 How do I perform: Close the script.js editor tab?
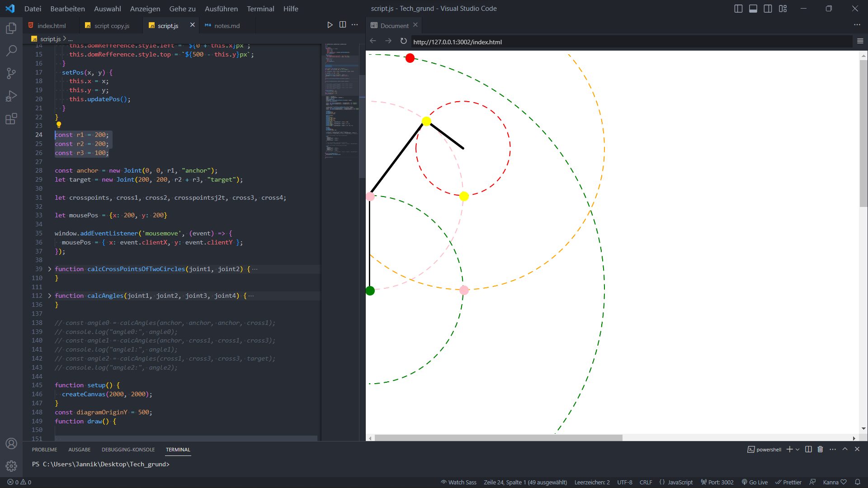192,25
